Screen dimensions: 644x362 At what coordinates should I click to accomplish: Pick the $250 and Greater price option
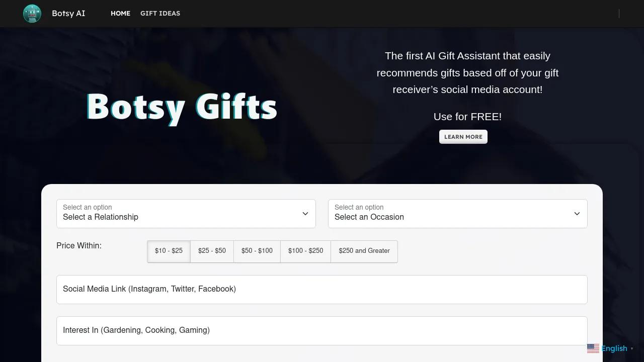(x=364, y=251)
